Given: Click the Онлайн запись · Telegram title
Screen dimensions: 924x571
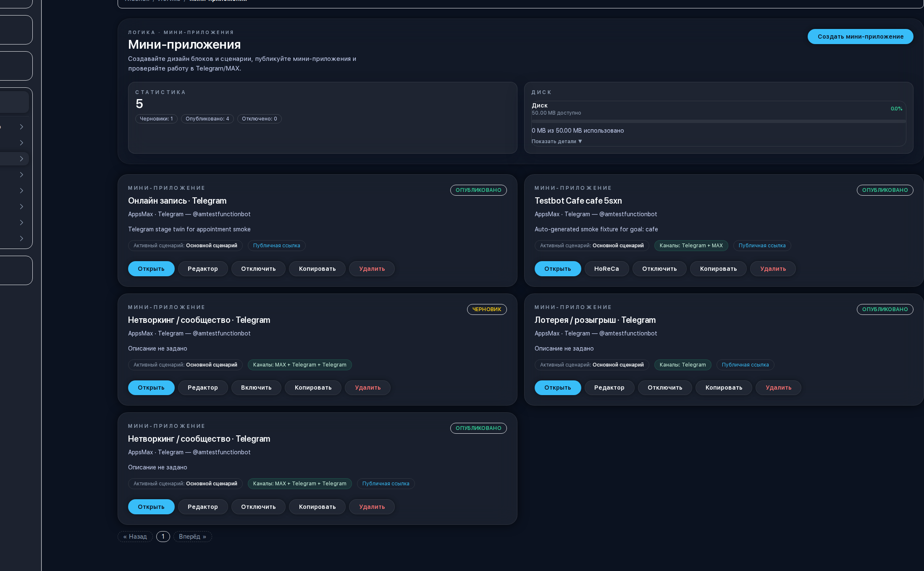Looking at the screenshot, I should coord(177,201).
